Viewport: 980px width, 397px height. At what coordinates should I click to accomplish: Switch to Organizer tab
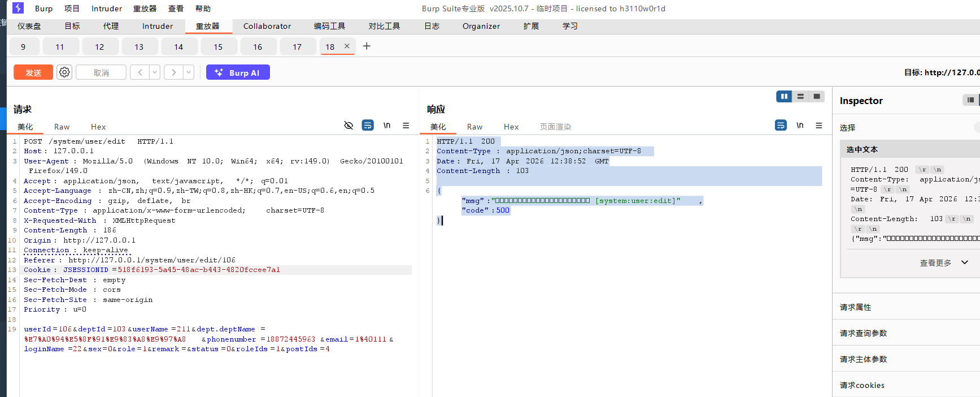(x=481, y=26)
